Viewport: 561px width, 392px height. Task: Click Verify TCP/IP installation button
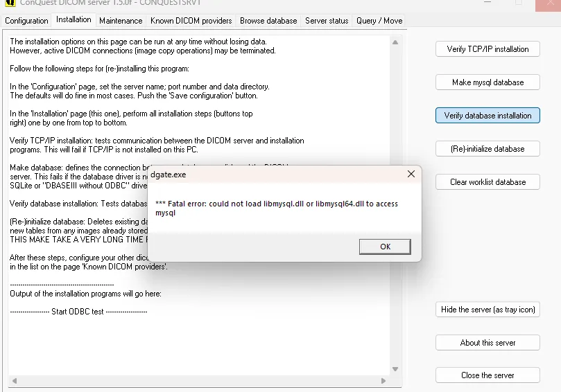click(487, 49)
